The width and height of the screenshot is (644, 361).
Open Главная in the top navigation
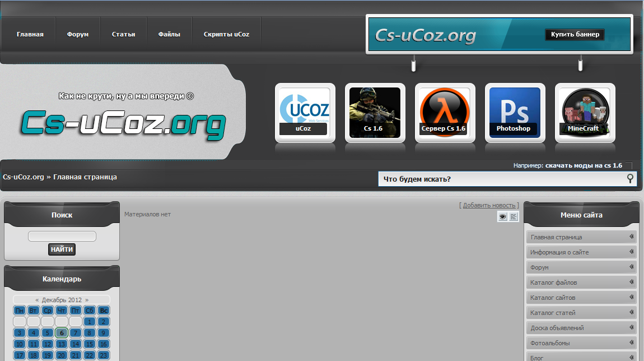[x=30, y=34]
